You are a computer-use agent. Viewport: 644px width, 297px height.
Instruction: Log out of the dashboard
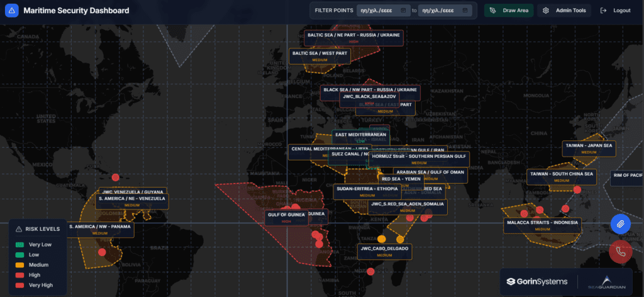(x=616, y=11)
